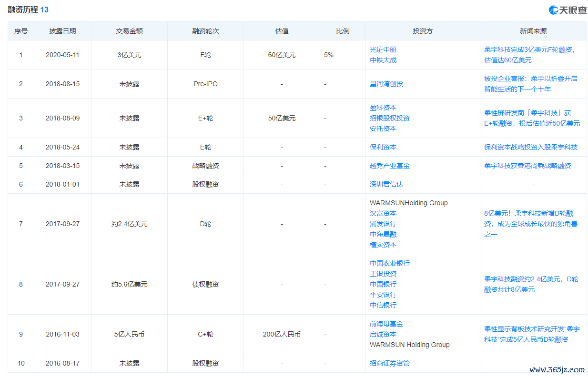Screen dimensions: 588x377
Task: Click the 天眼查 logo
Action: pyautogui.click(x=568, y=10)
